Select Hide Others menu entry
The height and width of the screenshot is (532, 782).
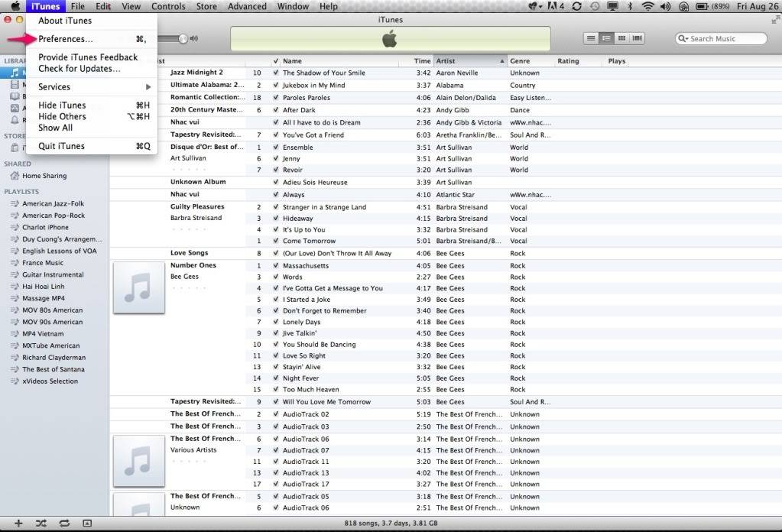coord(92,117)
